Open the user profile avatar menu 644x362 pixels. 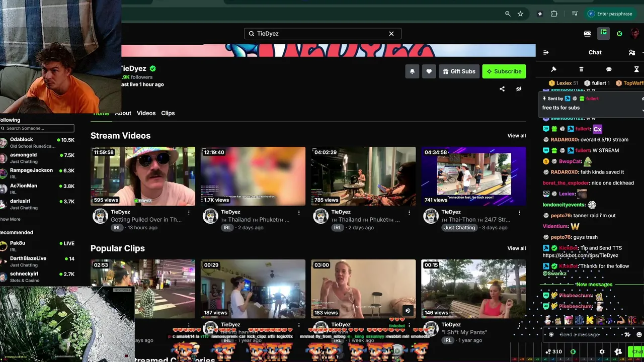point(635,34)
